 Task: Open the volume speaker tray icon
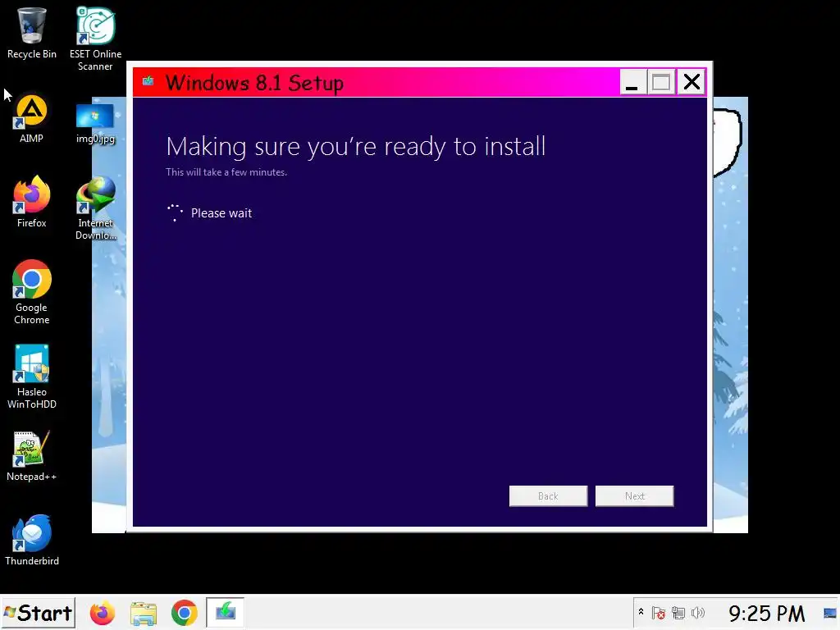pos(698,613)
